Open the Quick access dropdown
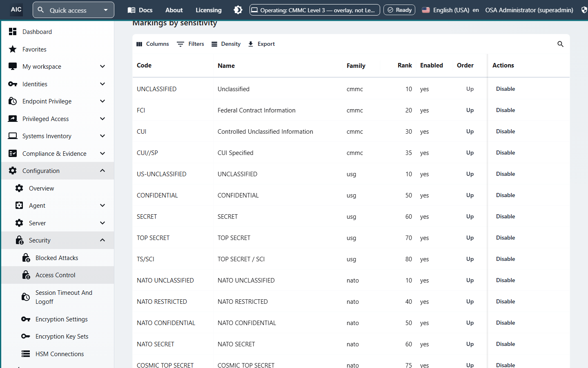The image size is (588, 368). pos(73,10)
